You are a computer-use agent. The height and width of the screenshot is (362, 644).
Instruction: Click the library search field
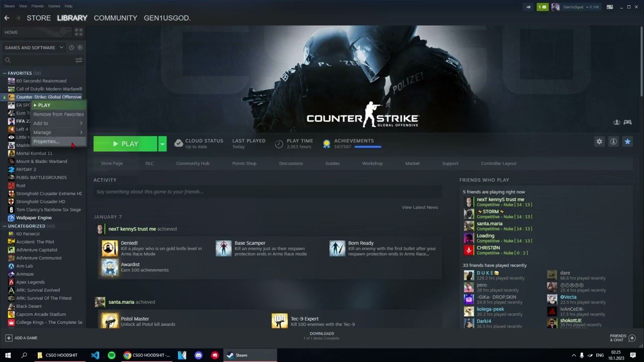39,60
